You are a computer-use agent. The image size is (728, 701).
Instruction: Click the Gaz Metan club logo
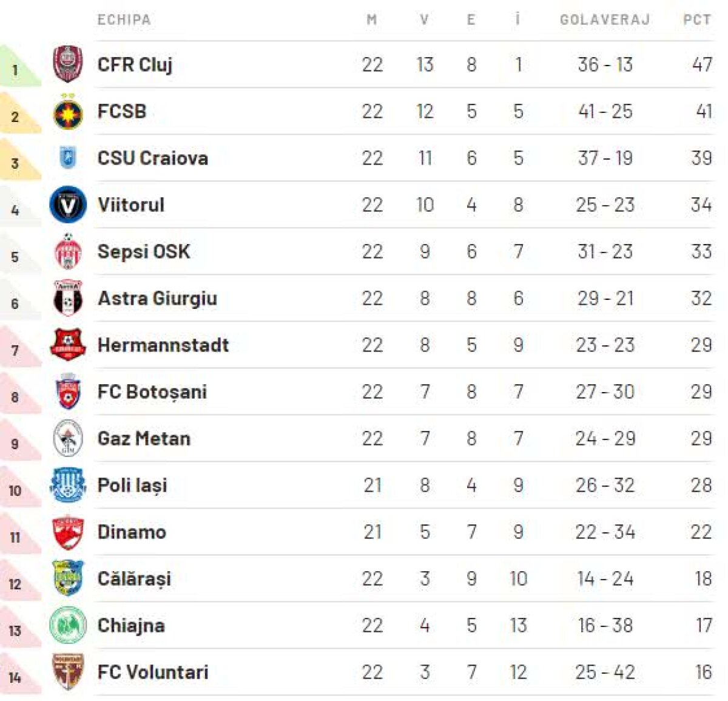click(68, 439)
